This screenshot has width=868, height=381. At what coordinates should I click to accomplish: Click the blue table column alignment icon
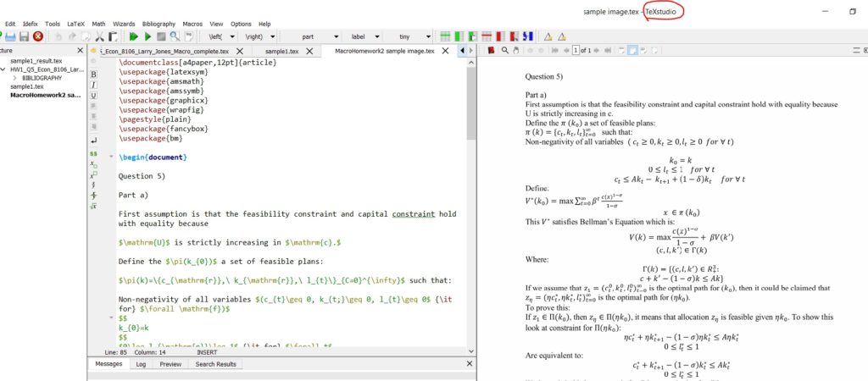[527, 36]
